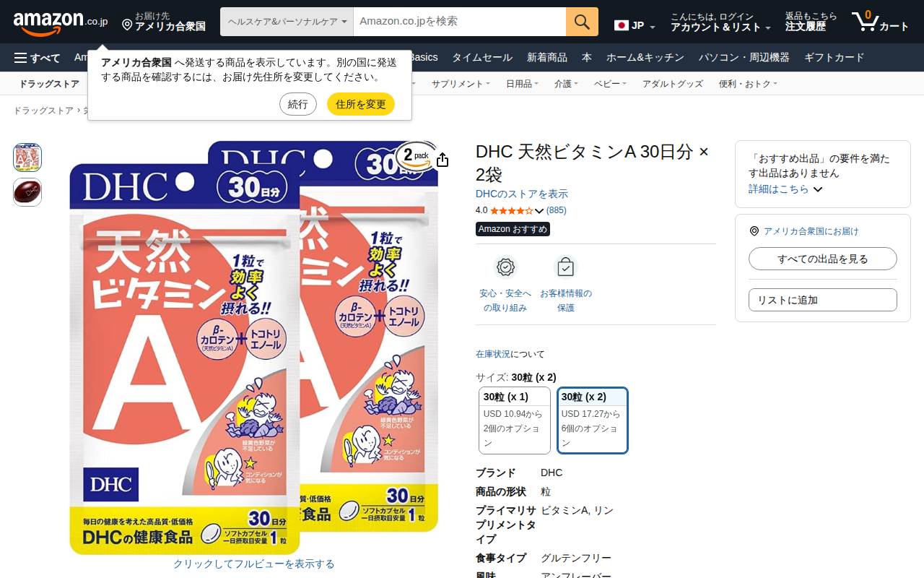Open the サプリメント category menu

point(461,84)
